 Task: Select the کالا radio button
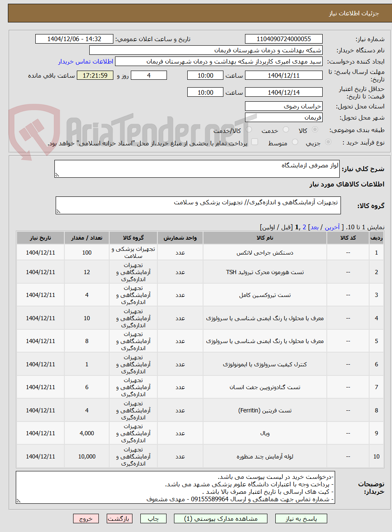pyautogui.click(x=315, y=130)
